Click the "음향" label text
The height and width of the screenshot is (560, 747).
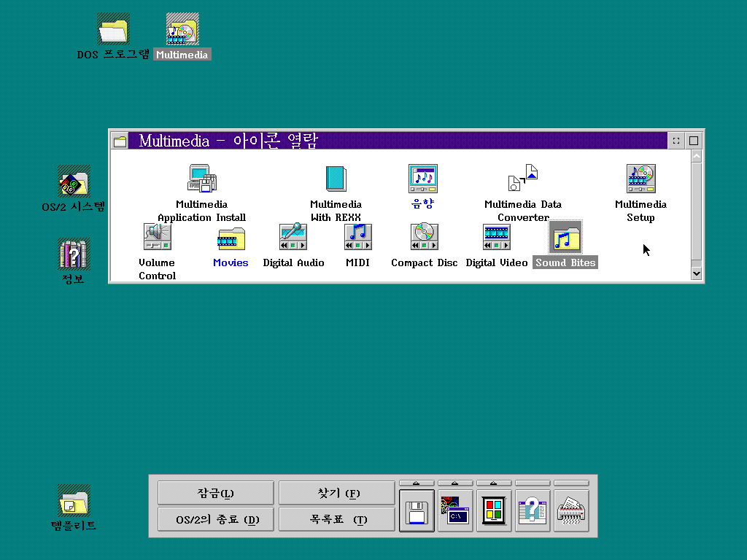tap(422, 204)
